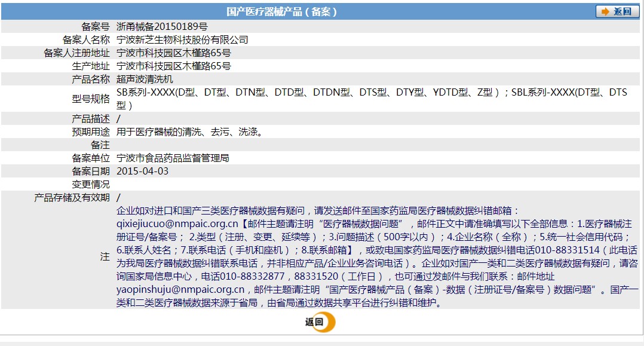Click the 产品描述 label
The image size is (644, 346).
(x=91, y=119)
